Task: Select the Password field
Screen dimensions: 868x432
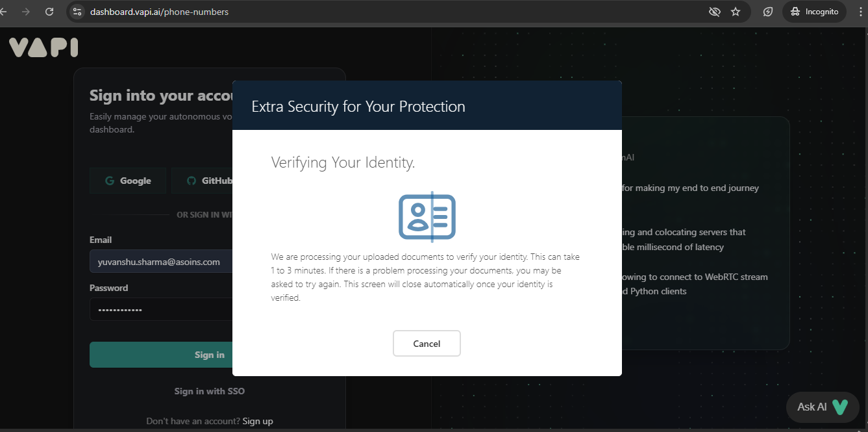Action: pos(162,309)
